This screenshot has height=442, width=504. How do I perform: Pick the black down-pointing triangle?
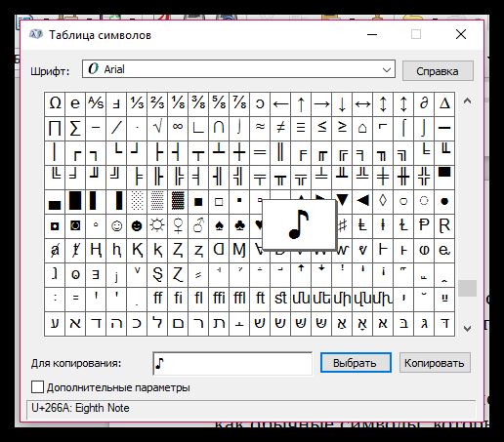[343, 200]
